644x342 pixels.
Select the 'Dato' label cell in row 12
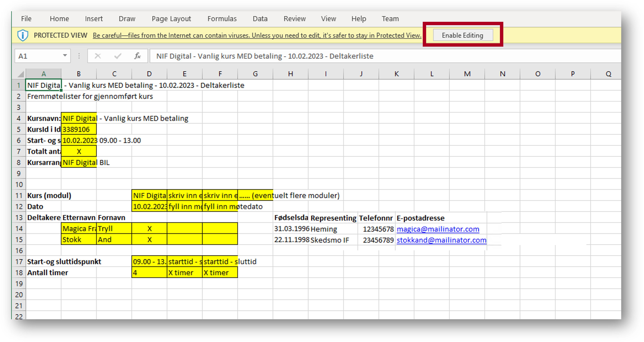click(43, 206)
